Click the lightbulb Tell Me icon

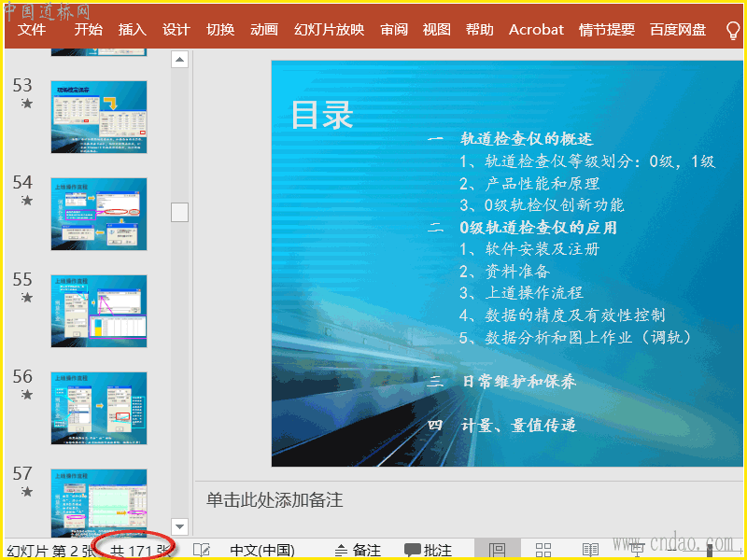click(733, 31)
